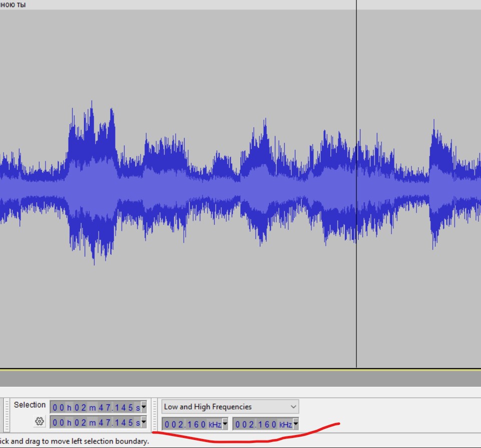Image resolution: width=481 pixels, height=448 pixels.
Task: Click the status bar hint message
Action: (x=75, y=441)
